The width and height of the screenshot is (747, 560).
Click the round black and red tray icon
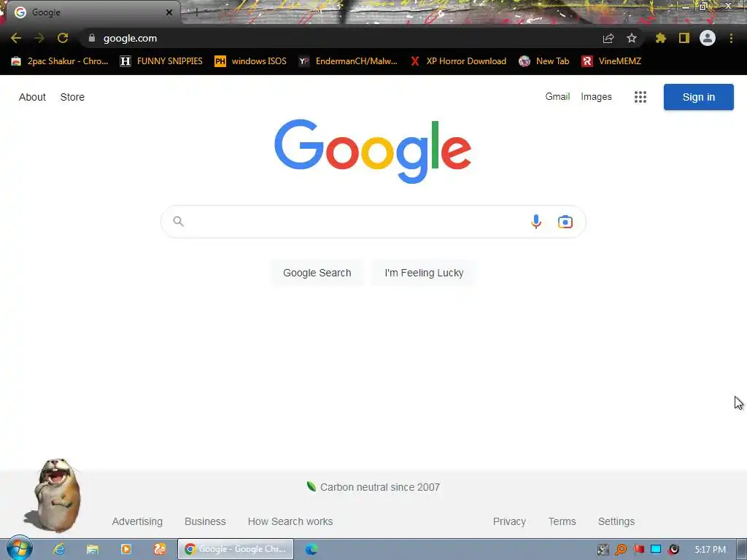coord(673,550)
